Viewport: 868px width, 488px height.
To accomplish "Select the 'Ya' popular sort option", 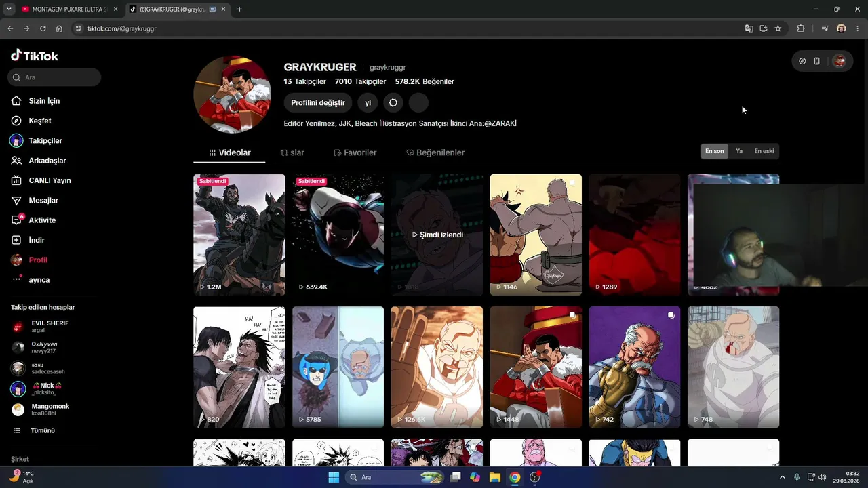I will pos(739,151).
